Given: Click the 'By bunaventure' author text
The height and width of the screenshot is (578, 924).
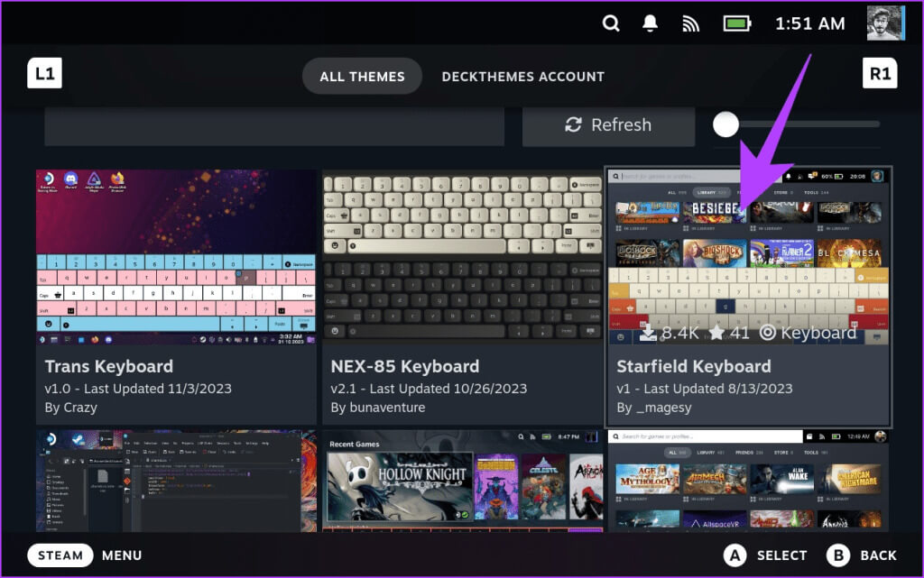Looking at the screenshot, I should (378, 408).
